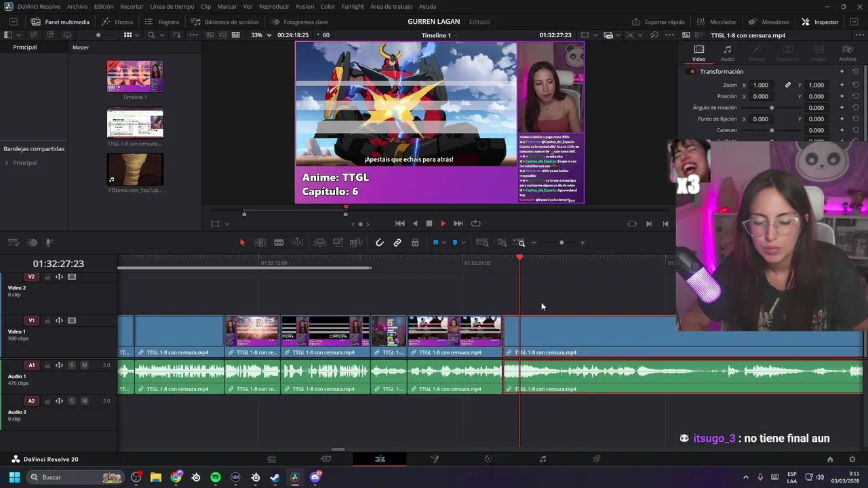Image resolution: width=868 pixels, height=488 pixels.
Task: Open the Edición menu
Action: [x=104, y=6]
